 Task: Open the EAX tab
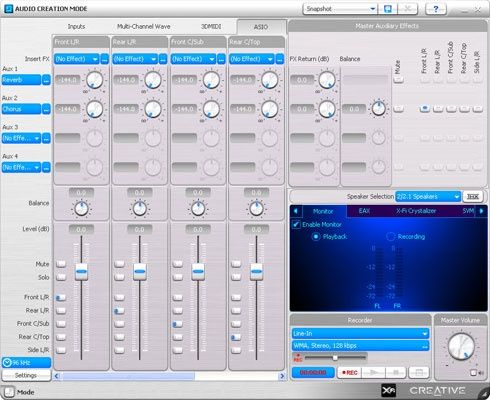pos(364,211)
